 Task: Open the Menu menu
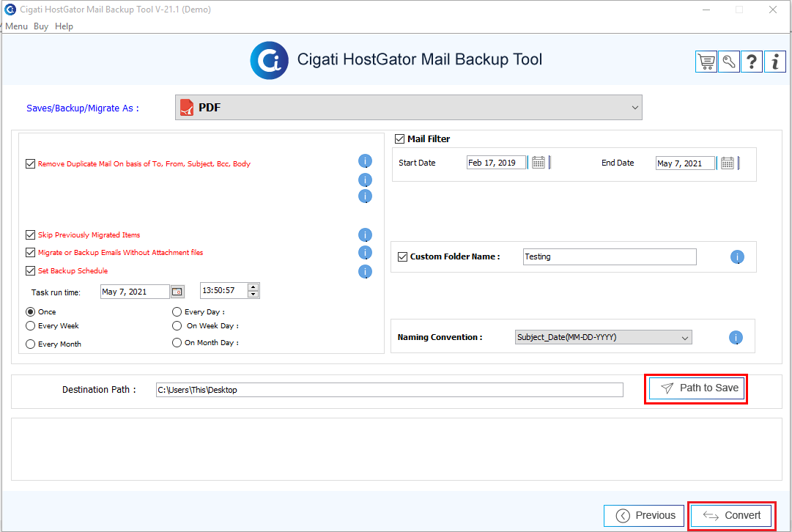point(16,26)
